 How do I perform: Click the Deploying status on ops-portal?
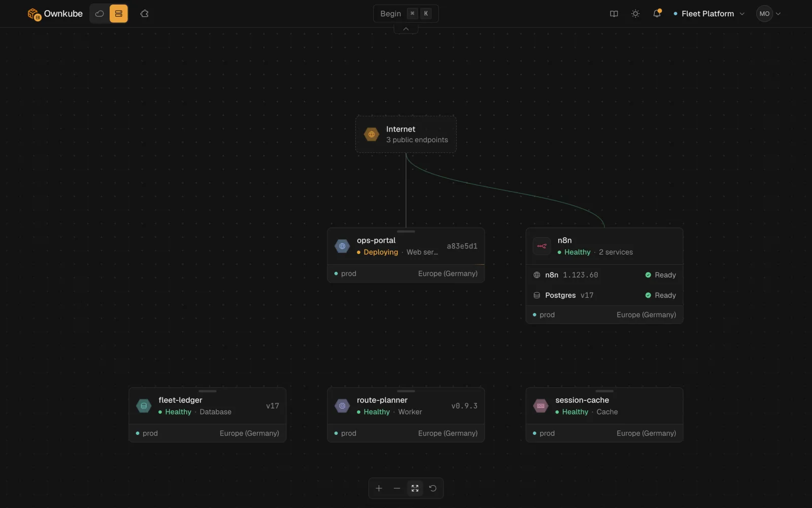click(378, 252)
